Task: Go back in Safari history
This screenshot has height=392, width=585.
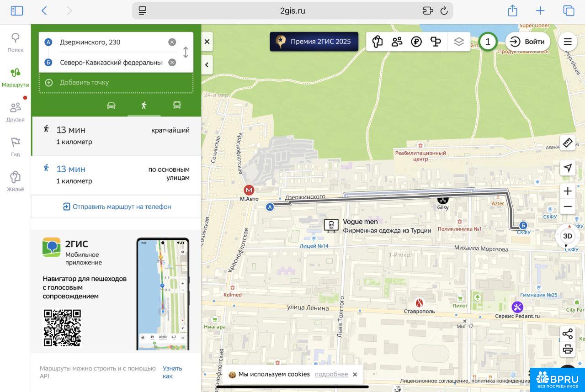Action: [44, 11]
